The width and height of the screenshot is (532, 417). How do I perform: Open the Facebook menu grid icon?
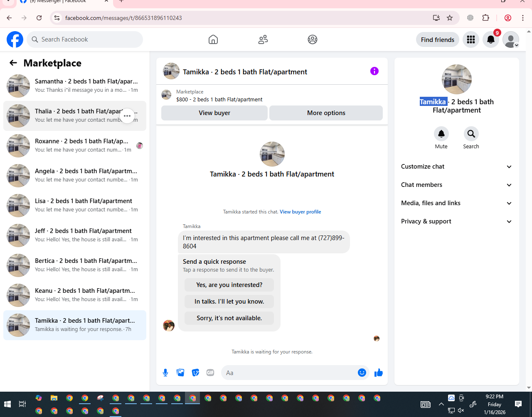[471, 39]
